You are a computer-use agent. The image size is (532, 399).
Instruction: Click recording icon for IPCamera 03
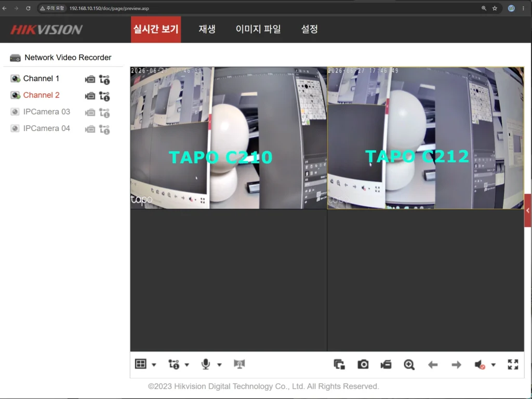click(x=90, y=112)
